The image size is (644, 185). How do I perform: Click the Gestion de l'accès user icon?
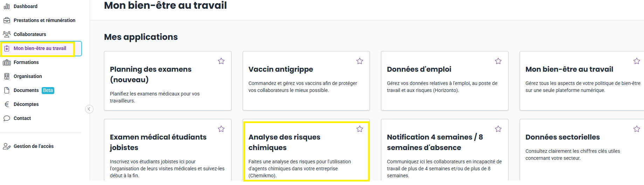click(7, 146)
